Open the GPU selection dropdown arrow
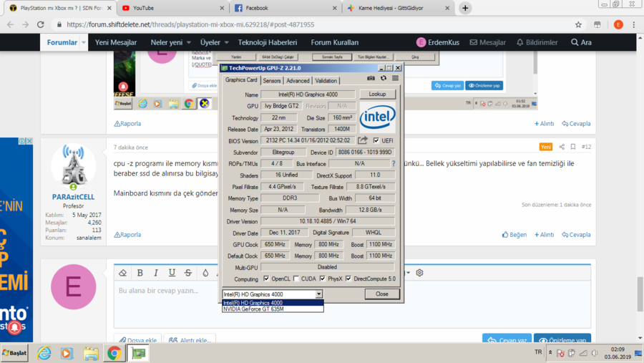 318,294
